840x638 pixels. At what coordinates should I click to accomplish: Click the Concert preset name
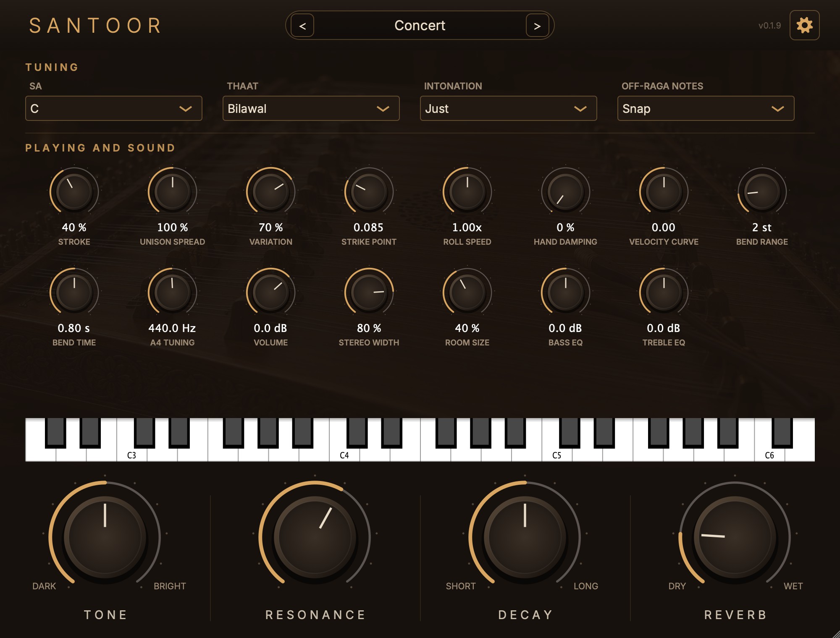point(420,25)
